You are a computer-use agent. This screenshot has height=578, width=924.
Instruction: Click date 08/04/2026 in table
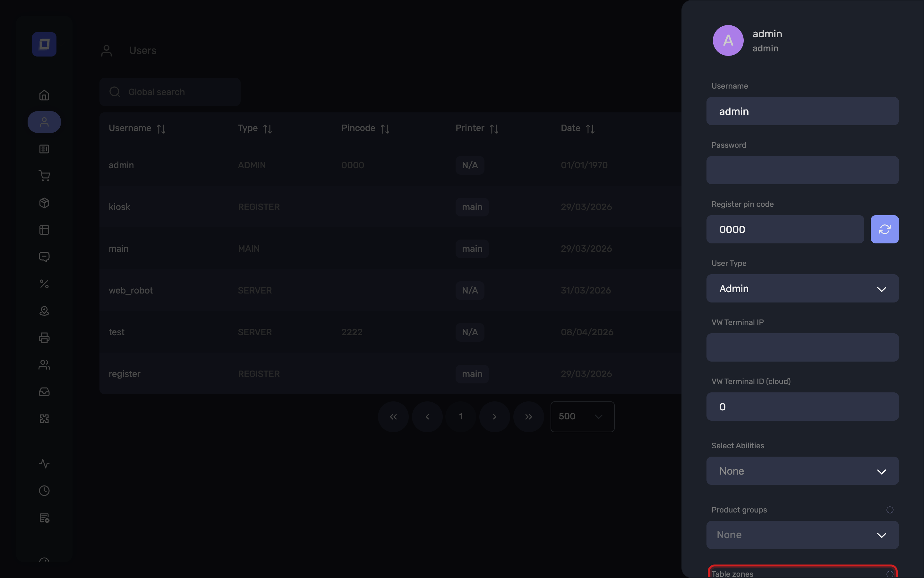click(587, 332)
